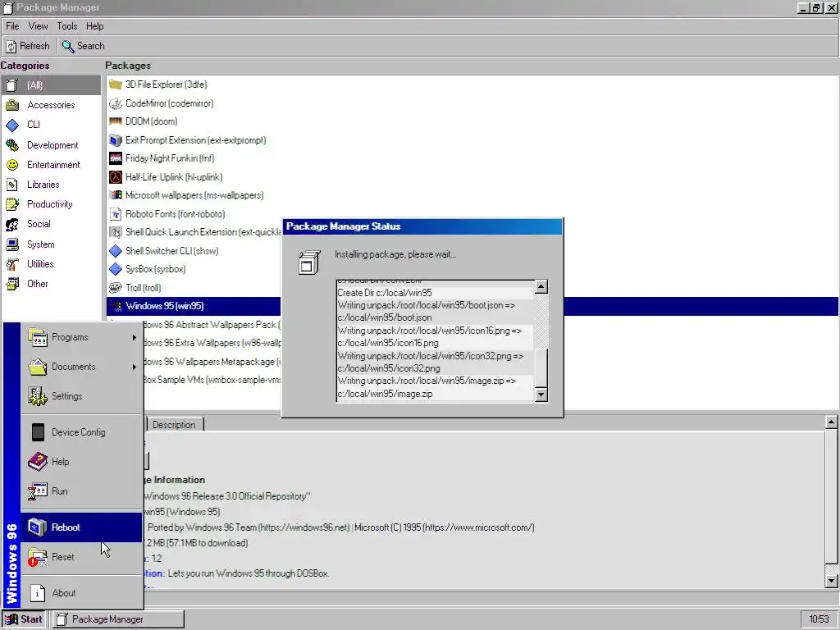The height and width of the screenshot is (630, 840).
Task: Click the Refresh toolbar button
Action: pos(28,46)
